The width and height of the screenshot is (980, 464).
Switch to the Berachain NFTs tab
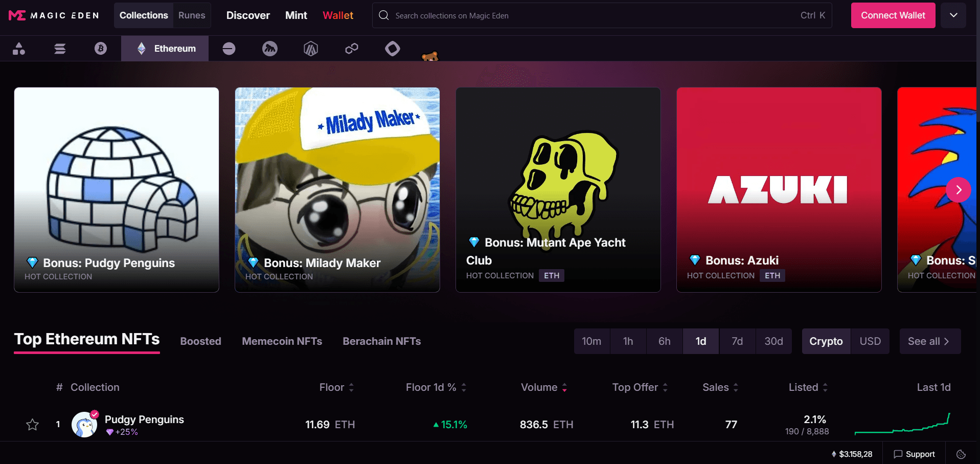point(382,341)
